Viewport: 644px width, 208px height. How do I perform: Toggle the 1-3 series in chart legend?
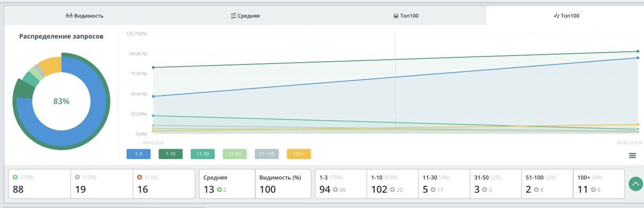point(139,154)
